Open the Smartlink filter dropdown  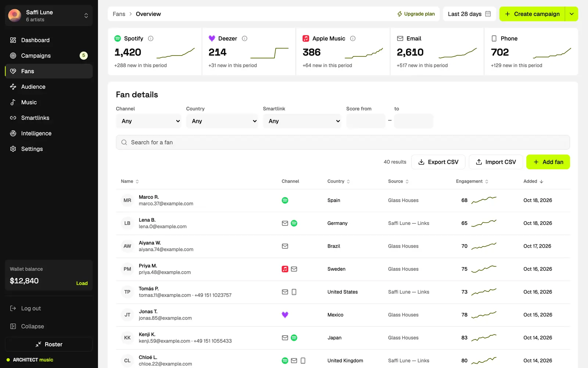click(302, 121)
